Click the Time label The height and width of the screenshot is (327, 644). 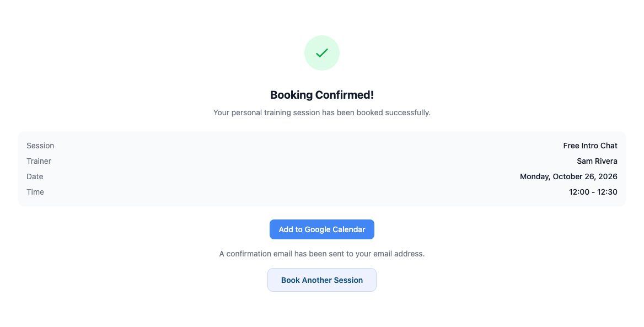[35, 192]
